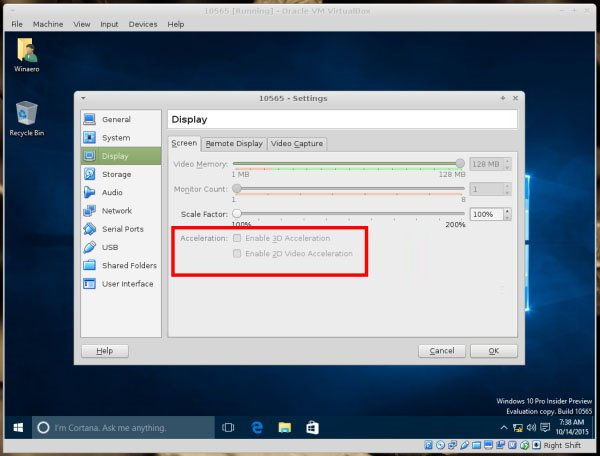This screenshot has width=600, height=456.
Task: Click the Windows Start button
Action: [x=17, y=427]
